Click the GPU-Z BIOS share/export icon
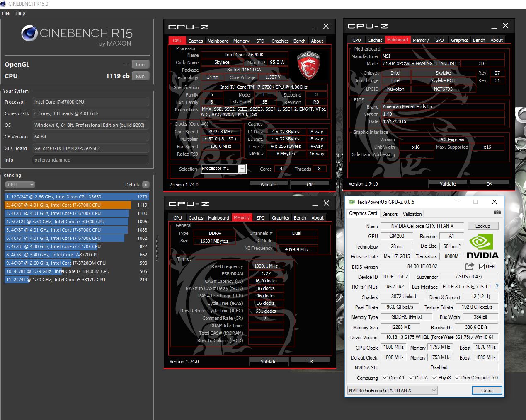 click(470, 266)
